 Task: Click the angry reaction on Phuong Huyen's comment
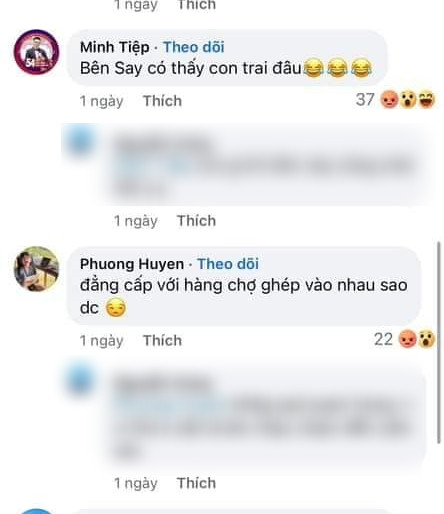(x=408, y=339)
